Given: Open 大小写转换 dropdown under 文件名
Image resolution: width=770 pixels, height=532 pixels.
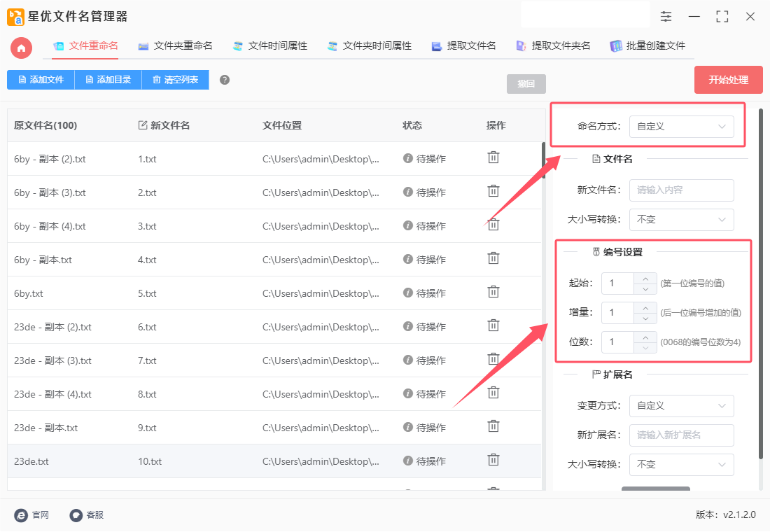Looking at the screenshot, I should (681, 220).
